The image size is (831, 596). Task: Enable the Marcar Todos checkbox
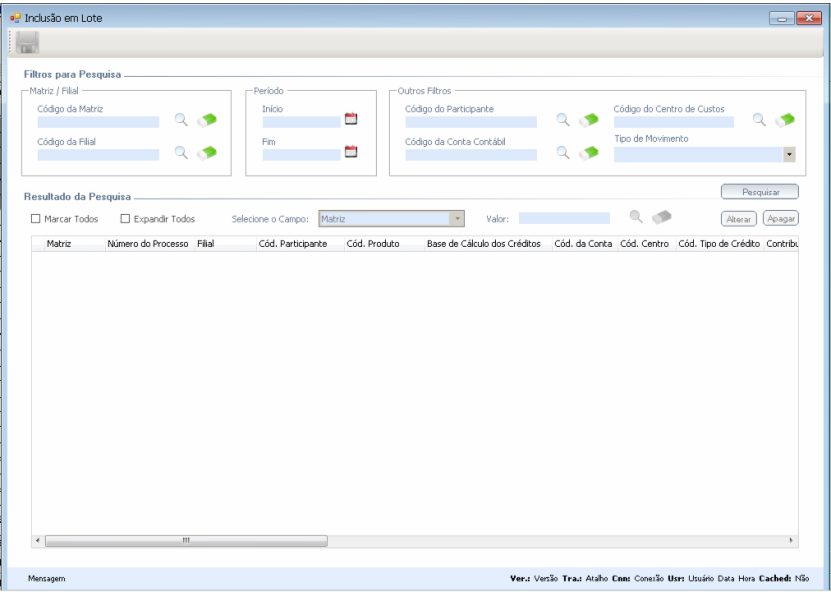[36, 219]
